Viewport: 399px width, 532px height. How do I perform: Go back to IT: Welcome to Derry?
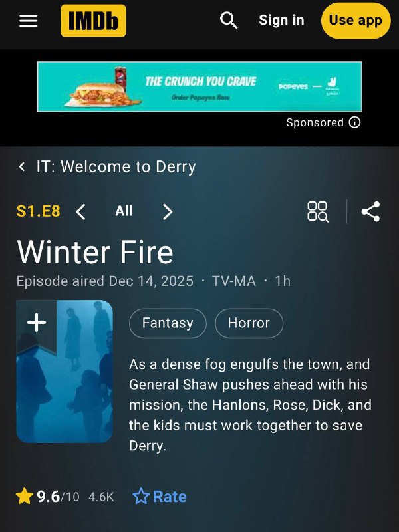[106, 167]
